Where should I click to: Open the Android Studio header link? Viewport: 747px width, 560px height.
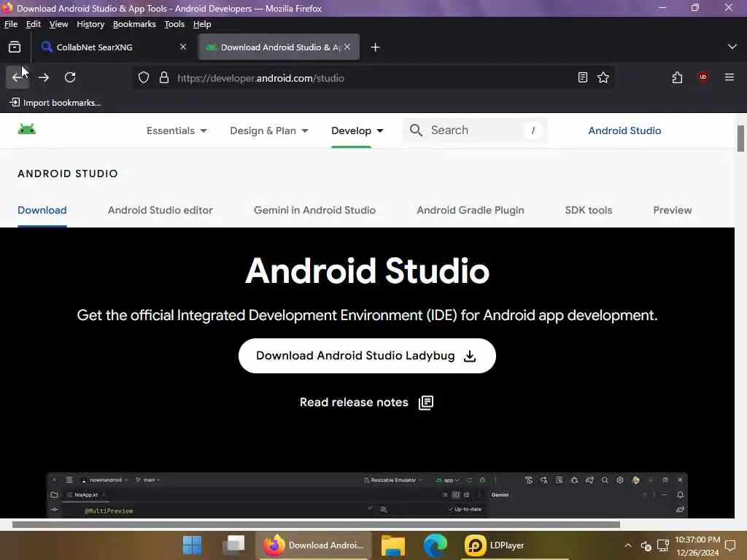pos(624,131)
